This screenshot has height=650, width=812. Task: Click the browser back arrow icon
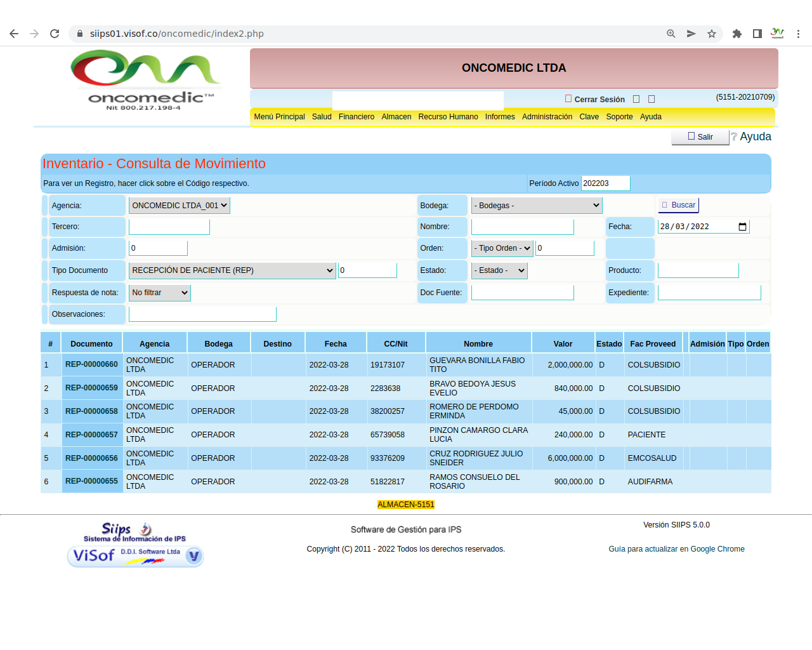[x=14, y=34]
